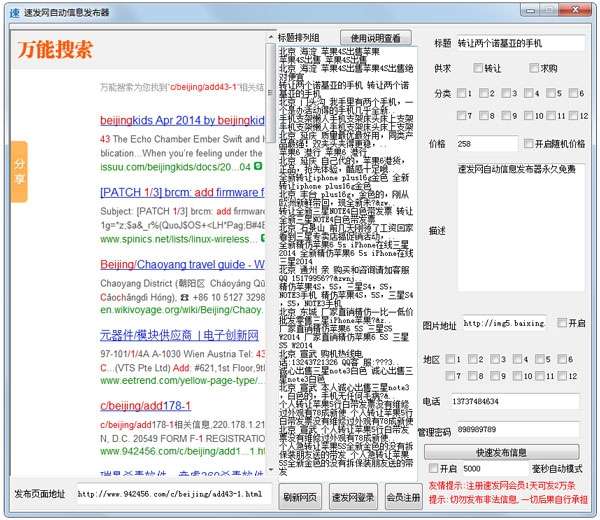The image size is (600, 520).
Task: Check 分类 checkbox 6
Action: 573,93
